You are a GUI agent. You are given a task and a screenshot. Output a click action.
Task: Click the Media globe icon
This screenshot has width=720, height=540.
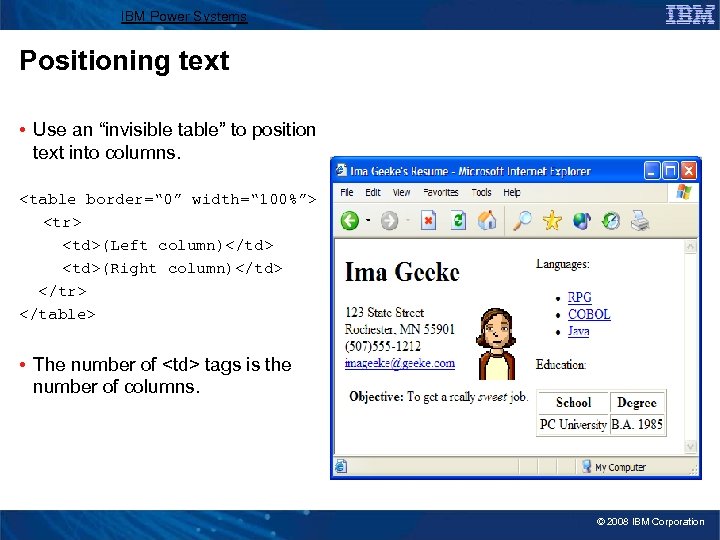(x=582, y=221)
